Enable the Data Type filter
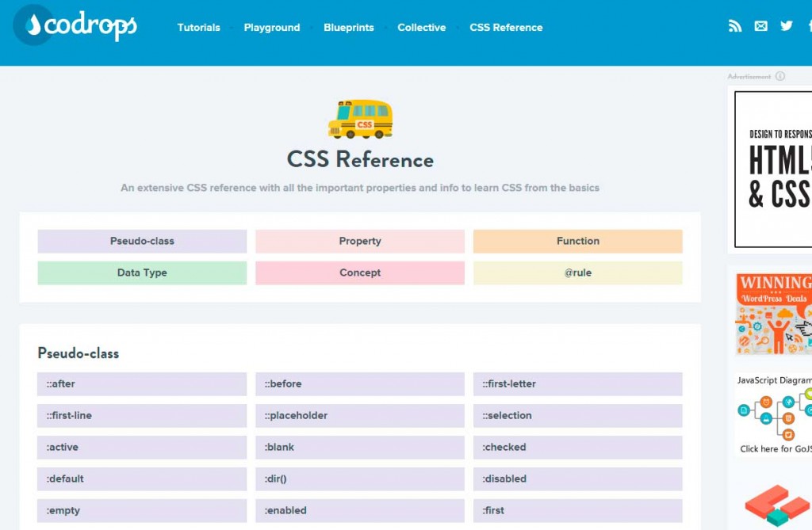Screen dimensions: 812x530 pos(142,273)
